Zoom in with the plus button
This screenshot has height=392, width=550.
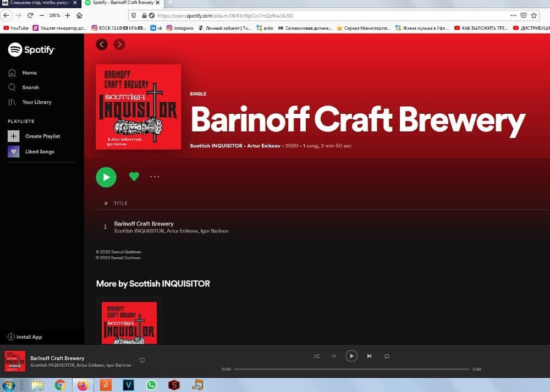point(68,15)
